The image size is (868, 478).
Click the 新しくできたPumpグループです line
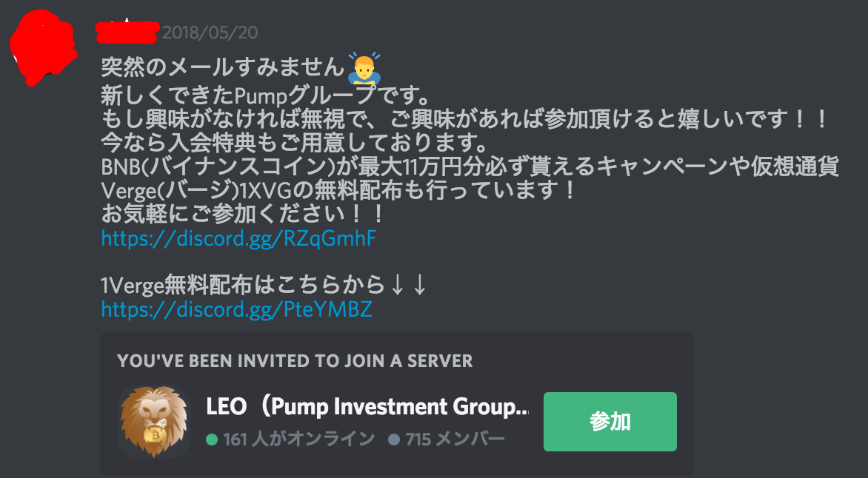[265, 96]
